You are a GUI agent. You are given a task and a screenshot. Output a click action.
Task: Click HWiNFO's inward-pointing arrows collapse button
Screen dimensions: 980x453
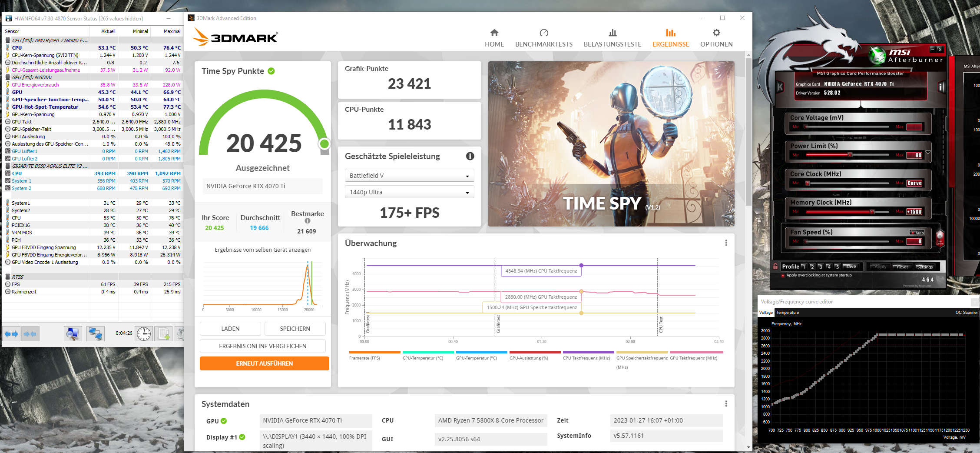[x=30, y=334]
